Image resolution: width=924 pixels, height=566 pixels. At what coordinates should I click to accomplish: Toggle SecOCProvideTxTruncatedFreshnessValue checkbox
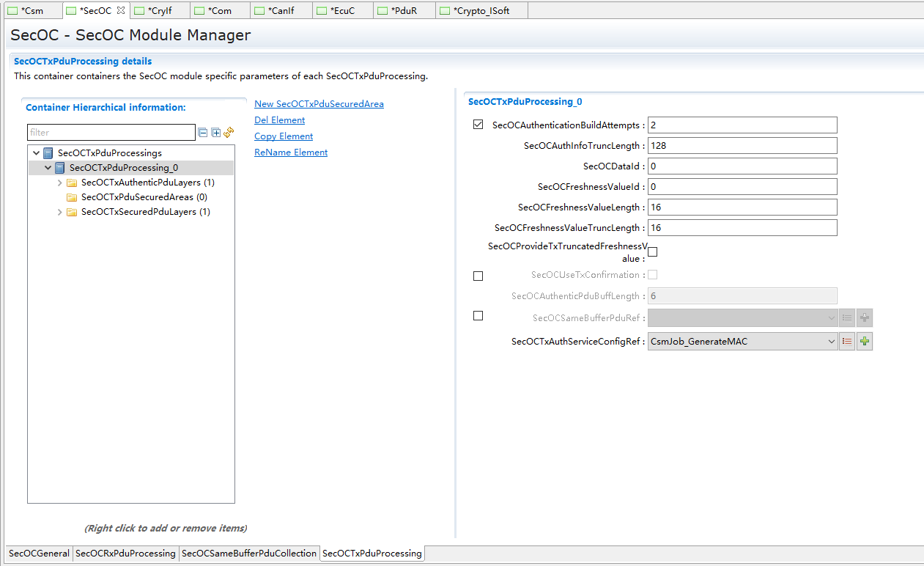pyautogui.click(x=652, y=251)
